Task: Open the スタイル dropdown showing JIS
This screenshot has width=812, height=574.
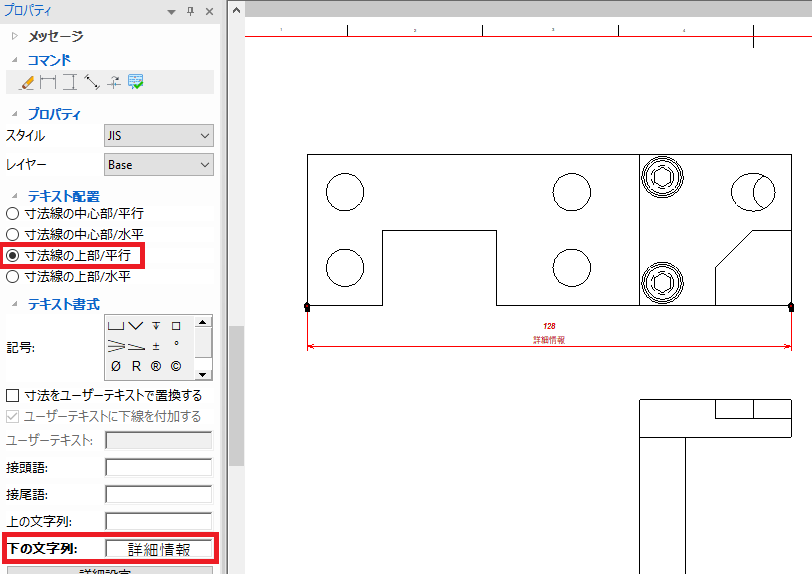Action: click(x=159, y=135)
